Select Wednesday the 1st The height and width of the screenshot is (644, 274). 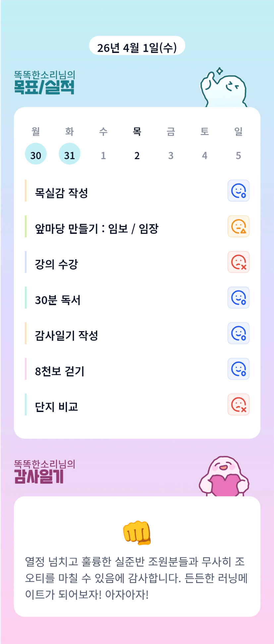(x=103, y=155)
